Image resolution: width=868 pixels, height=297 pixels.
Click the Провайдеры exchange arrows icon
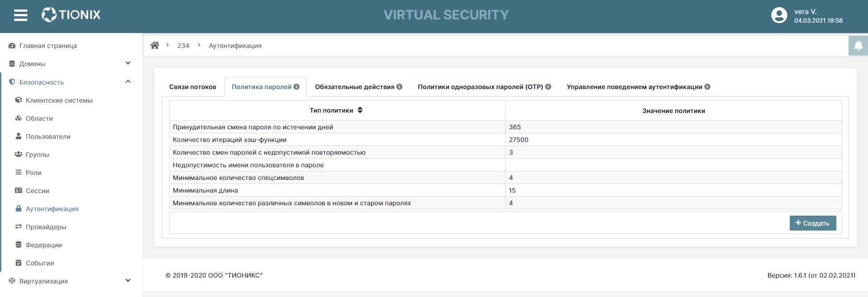coord(19,226)
